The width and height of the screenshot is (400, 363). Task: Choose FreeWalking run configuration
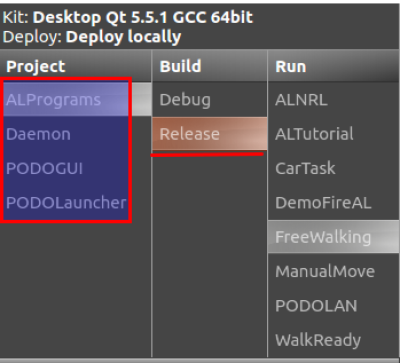pyautogui.click(x=333, y=237)
